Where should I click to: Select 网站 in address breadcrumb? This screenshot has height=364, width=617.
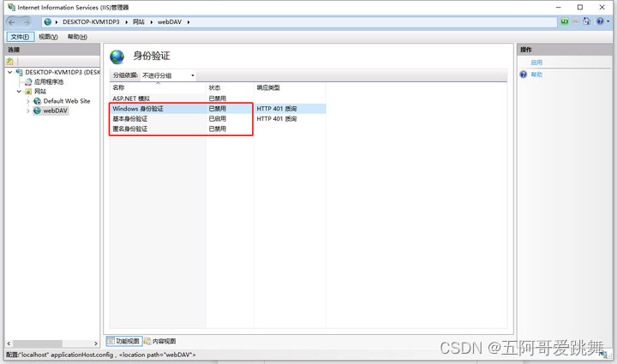coord(139,22)
